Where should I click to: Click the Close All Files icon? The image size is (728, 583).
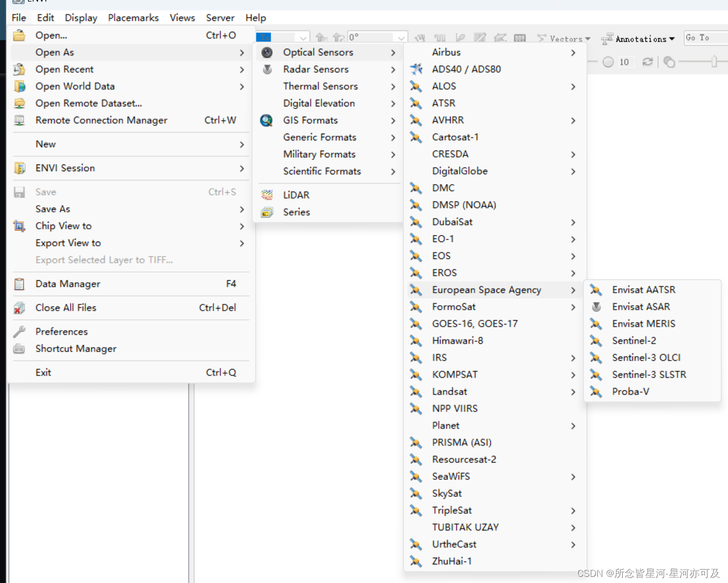(19, 308)
